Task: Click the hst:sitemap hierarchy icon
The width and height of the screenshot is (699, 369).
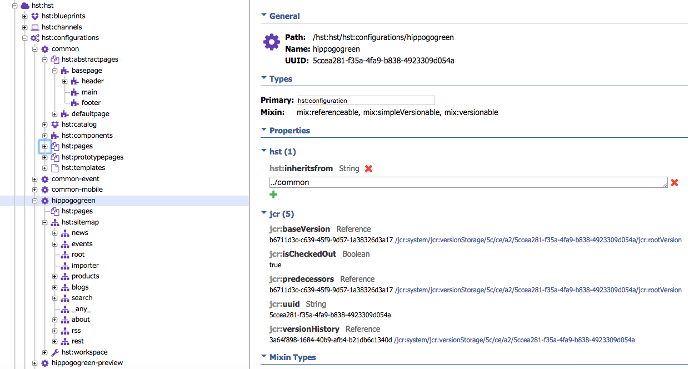Action: pos(55,222)
